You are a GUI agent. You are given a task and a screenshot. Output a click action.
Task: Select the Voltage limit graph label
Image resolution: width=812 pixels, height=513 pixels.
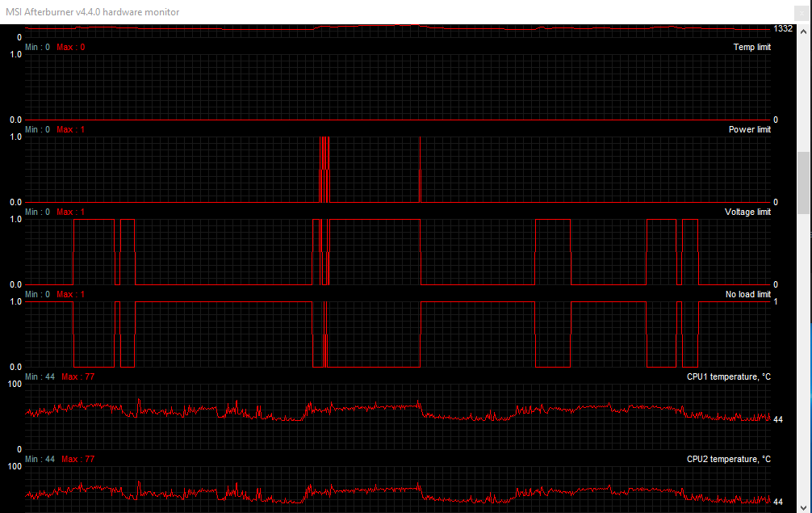747,212
